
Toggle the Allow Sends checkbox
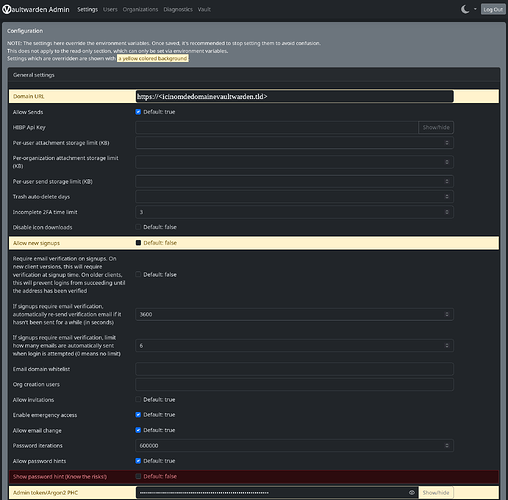(138, 112)
